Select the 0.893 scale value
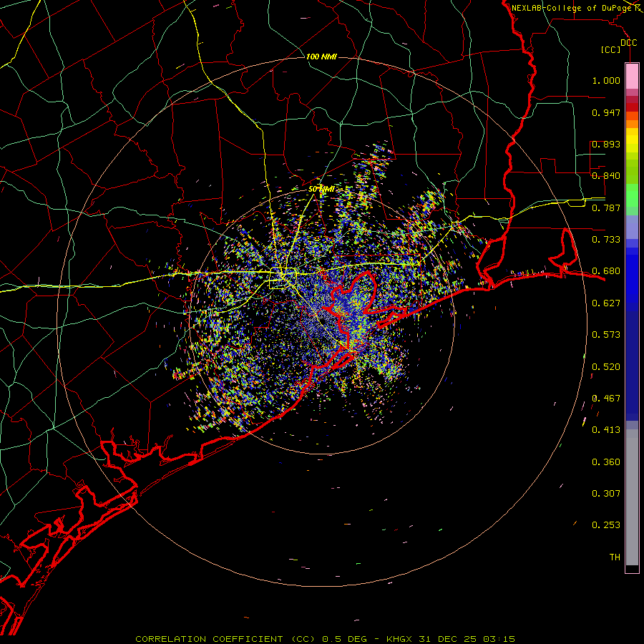644x644 pixels. point(606,144)
